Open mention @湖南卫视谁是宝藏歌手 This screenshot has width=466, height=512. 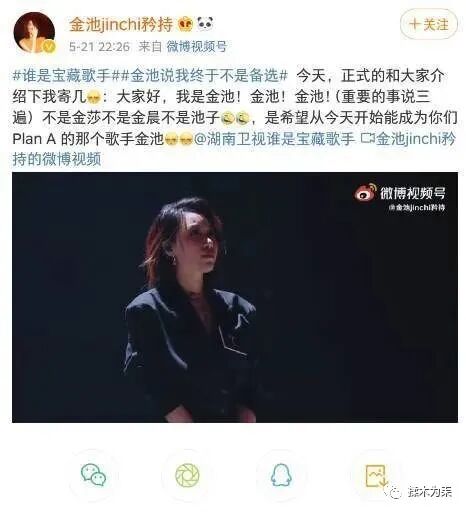[x=274, y=139]
